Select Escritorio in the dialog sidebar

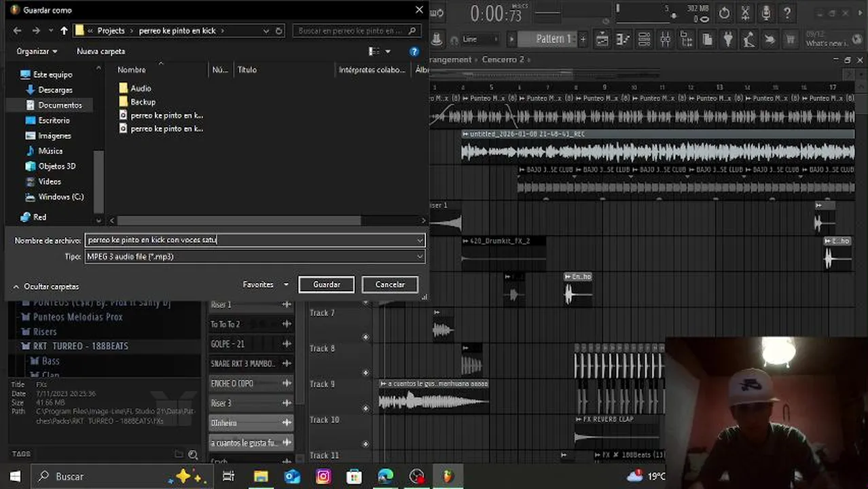pos(54,120)
